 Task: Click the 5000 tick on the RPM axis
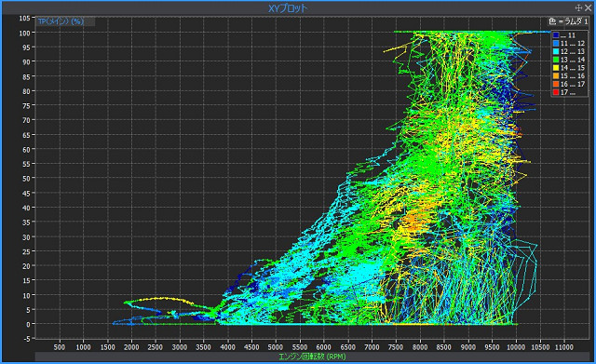[276, 347]
